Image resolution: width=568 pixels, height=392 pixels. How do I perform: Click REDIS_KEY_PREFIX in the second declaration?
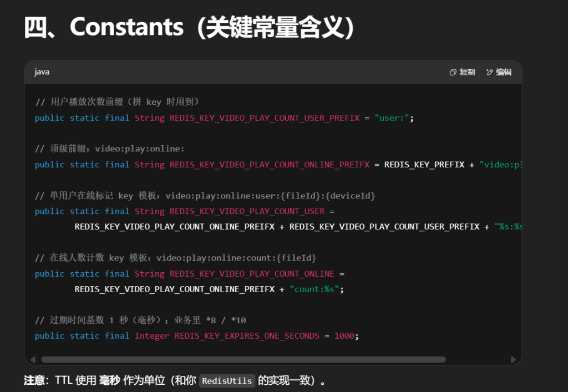pyautogui.click(x=424, y=165)
